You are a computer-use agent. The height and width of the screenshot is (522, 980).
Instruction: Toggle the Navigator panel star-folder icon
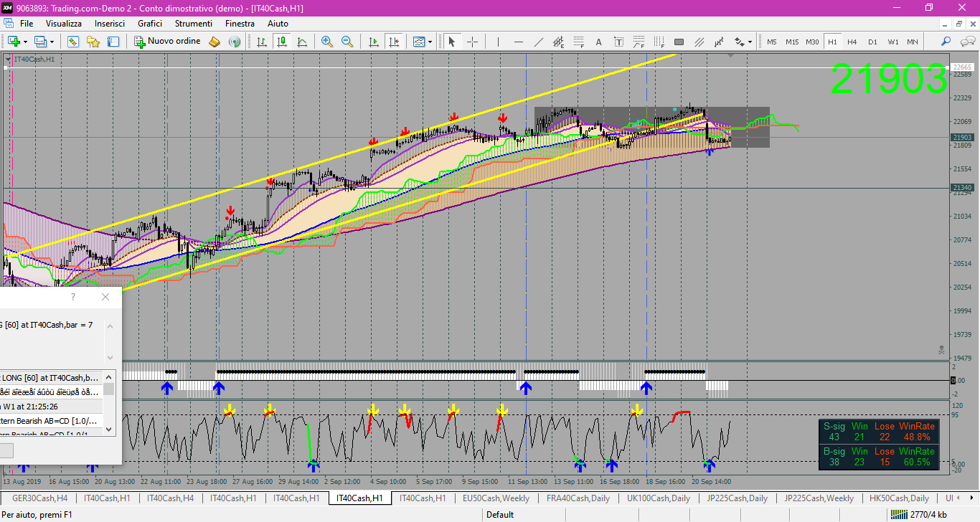coord(93,42)
